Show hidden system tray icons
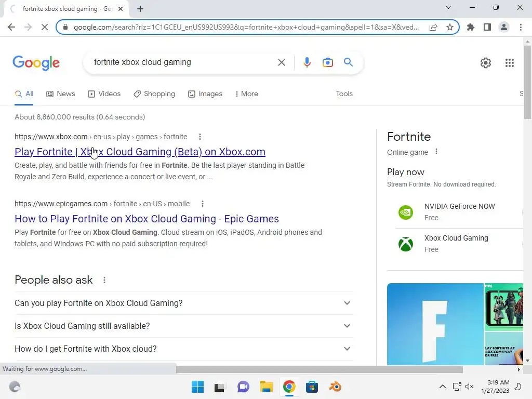Screen dimensions: 532x399 click(x=443, y=387)
